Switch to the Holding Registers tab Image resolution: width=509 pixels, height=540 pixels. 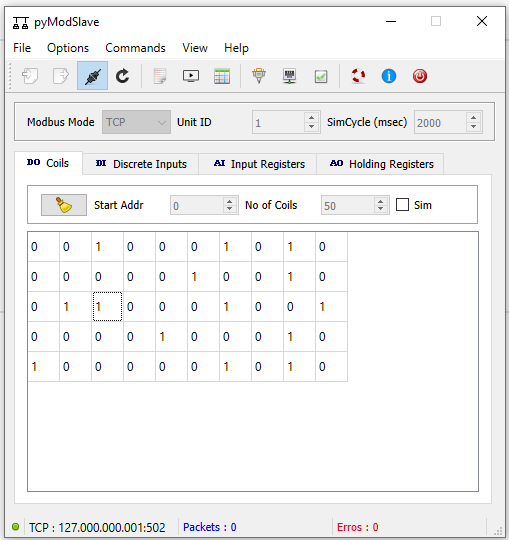pos(380,164)
